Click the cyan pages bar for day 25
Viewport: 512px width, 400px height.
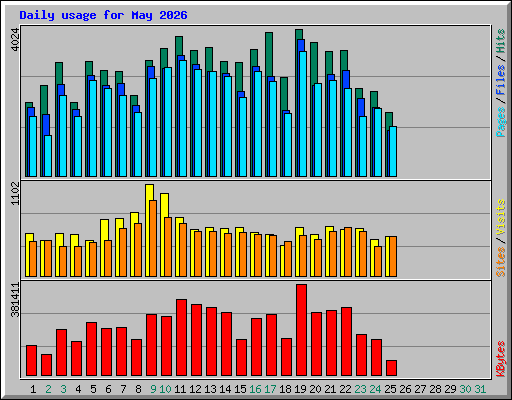point(393,151)
